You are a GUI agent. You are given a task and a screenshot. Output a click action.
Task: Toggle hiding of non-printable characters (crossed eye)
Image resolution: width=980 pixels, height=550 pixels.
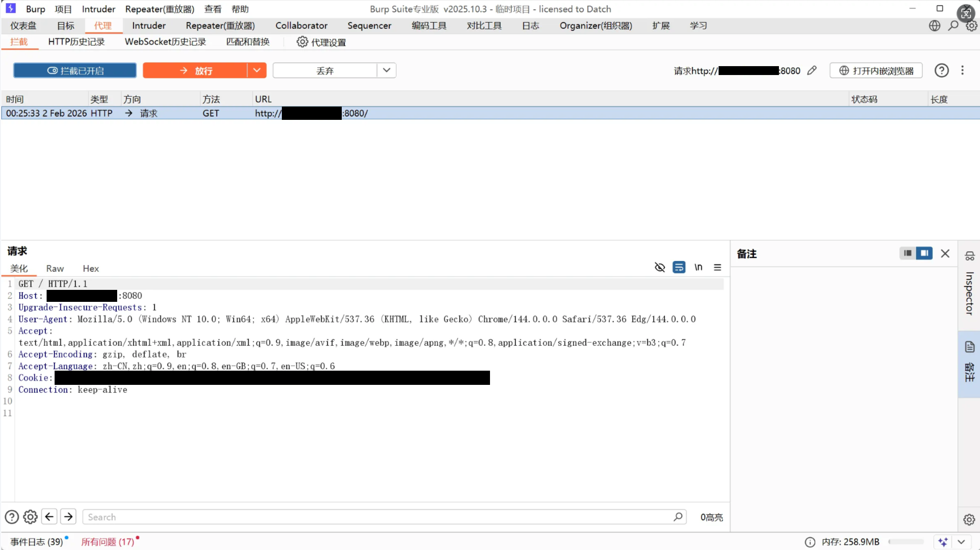pos(660,267)
